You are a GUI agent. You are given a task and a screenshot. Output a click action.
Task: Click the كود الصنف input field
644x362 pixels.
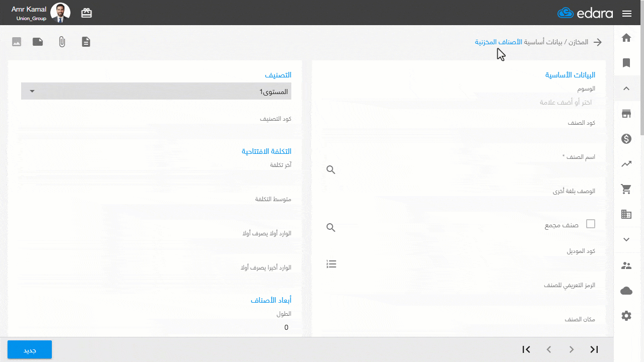[459, 136]
